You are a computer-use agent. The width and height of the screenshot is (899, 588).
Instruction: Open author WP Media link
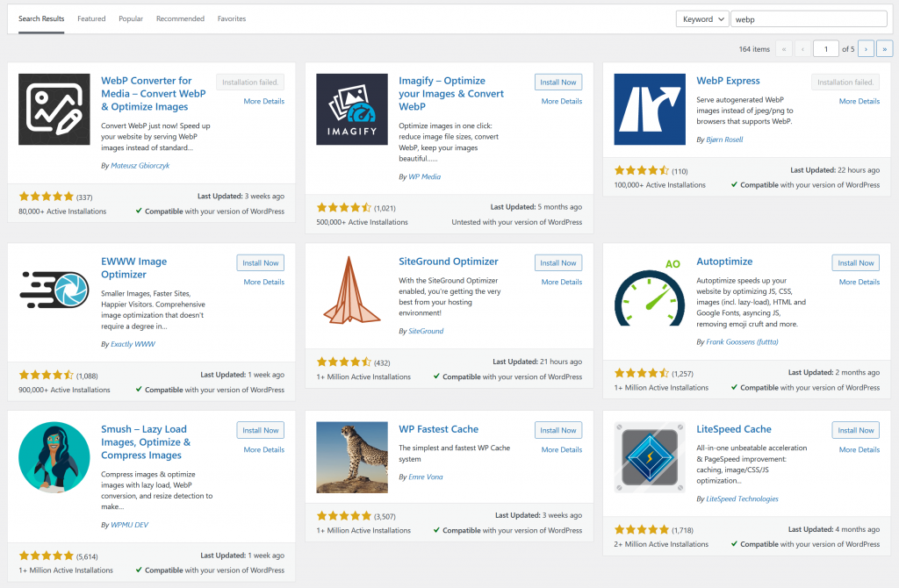424,176
